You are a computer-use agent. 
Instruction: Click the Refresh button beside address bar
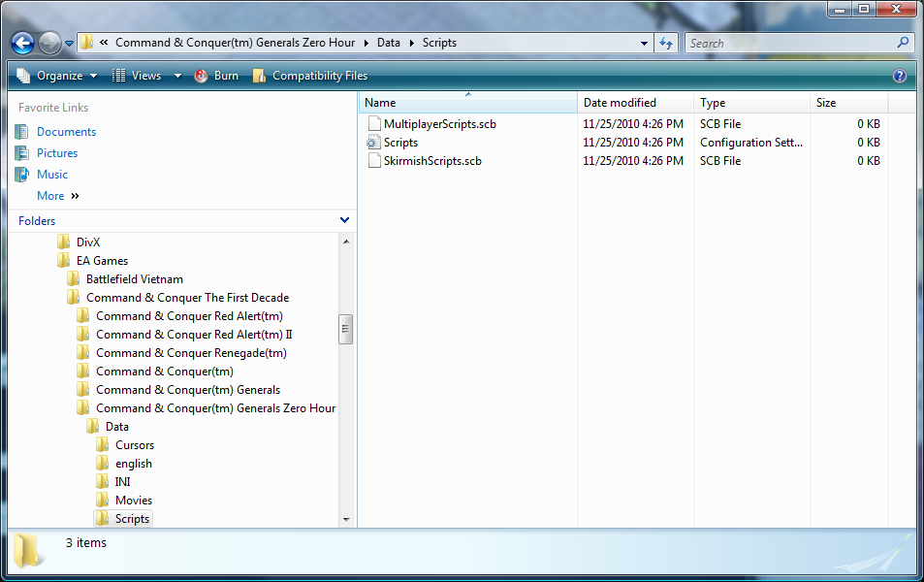pyautogui.click(x=666, y=43)
